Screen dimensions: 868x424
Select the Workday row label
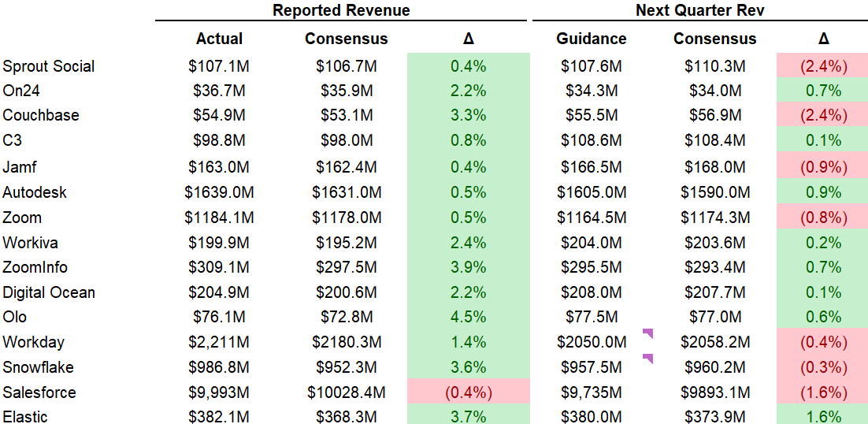click(x=33, y=342)
